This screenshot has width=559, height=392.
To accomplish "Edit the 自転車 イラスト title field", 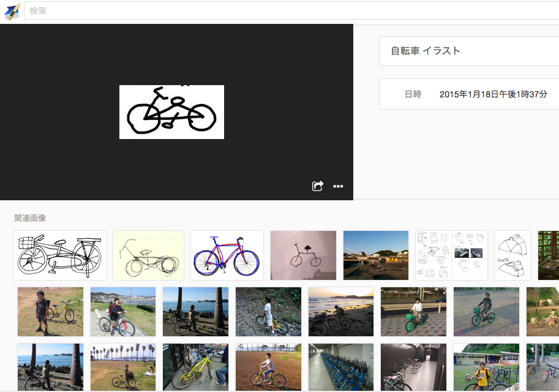I will click(469, 51).
